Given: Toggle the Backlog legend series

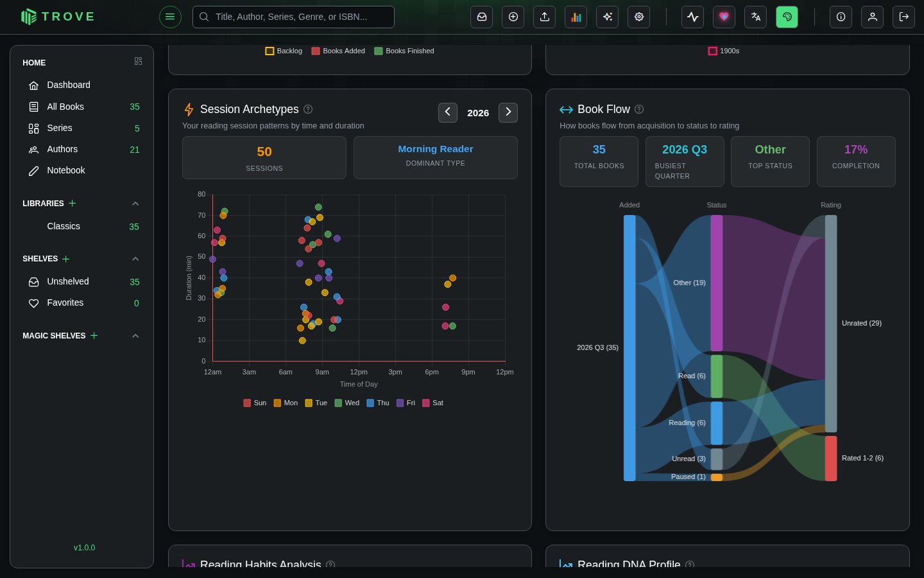Looking at the screenshot, I should (x=284, y=51).
